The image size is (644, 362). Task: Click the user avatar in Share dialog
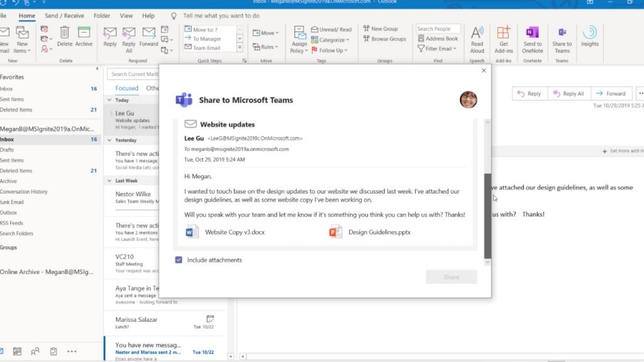point(468,100)
